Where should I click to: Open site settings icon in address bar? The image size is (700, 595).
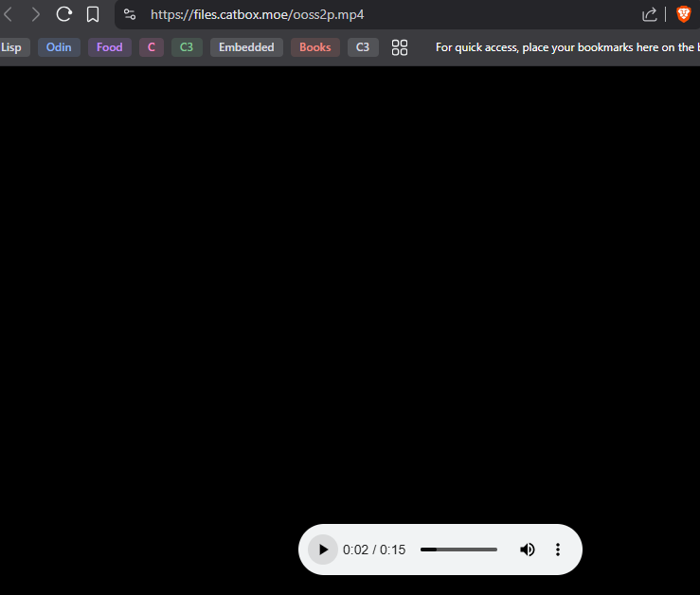(x=130, y=14)
